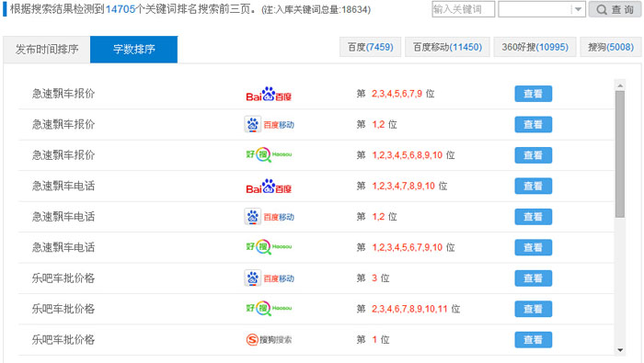Click ranking text 2,3,4,6,7,8,9,10,11
This screenshot has height=363, width=644.
[409, 310]
